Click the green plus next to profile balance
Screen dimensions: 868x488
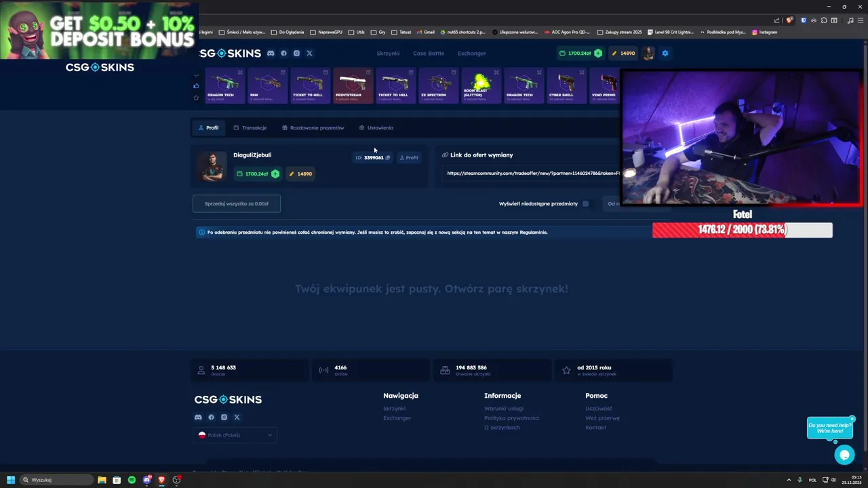pos(275,174)
